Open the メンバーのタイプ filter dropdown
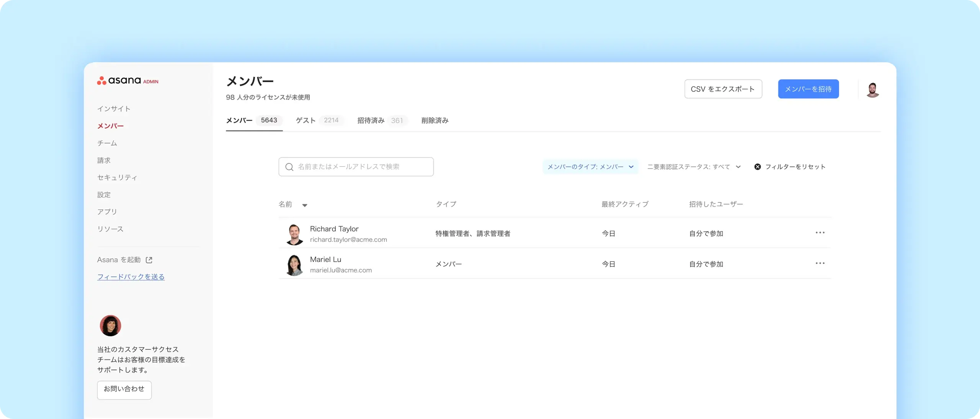 point(590,167)
